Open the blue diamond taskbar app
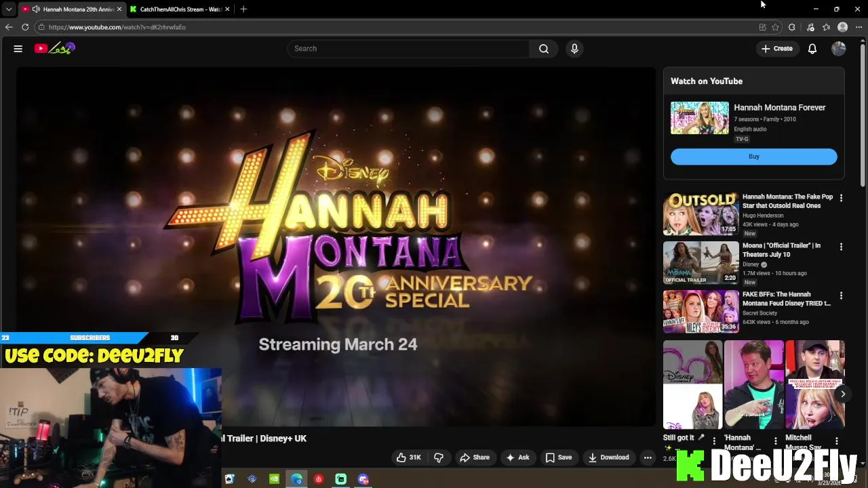 [x=252, y=479]
